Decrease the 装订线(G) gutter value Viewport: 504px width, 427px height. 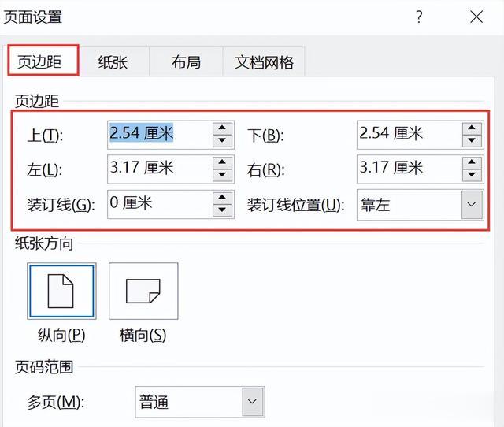point(222,210)
